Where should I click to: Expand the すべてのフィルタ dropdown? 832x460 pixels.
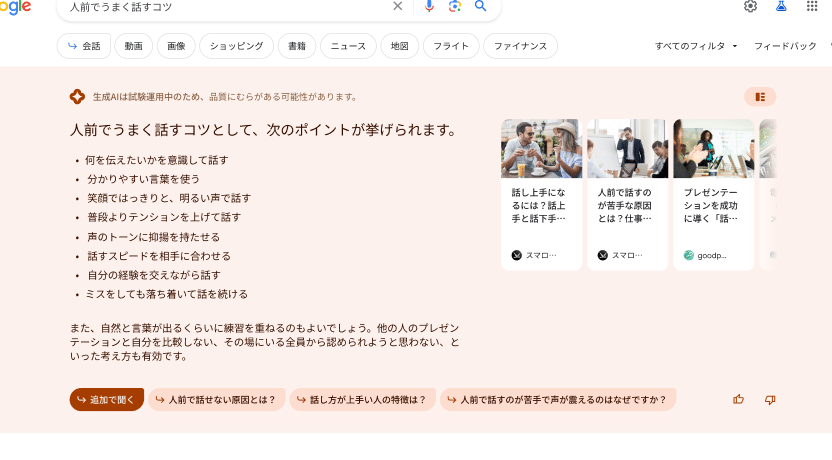(x=696, y=46)
